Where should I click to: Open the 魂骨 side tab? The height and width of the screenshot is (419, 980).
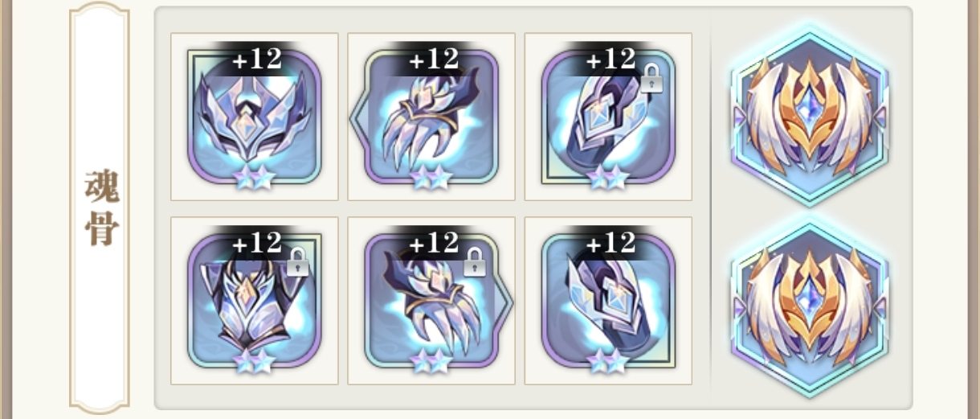(x=102, y=208)
